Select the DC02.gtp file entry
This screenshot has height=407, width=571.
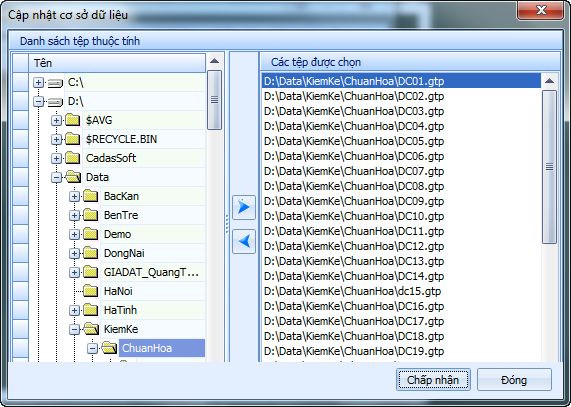coord(401,96)
